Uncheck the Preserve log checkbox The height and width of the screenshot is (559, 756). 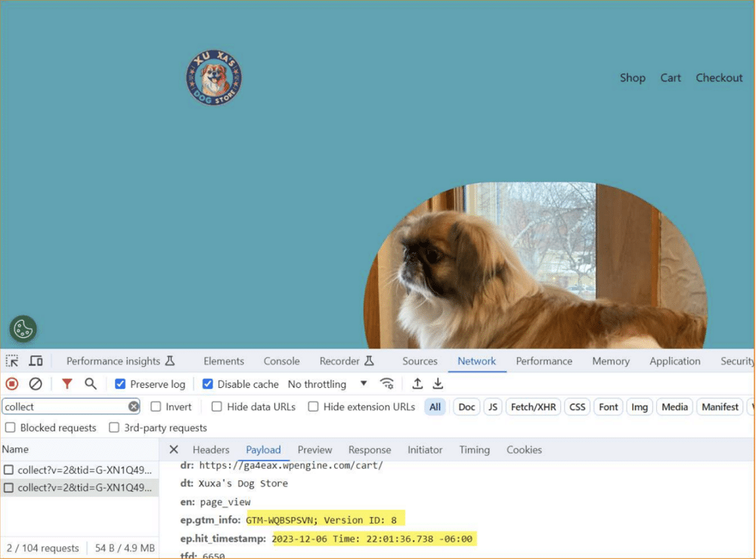120,384
